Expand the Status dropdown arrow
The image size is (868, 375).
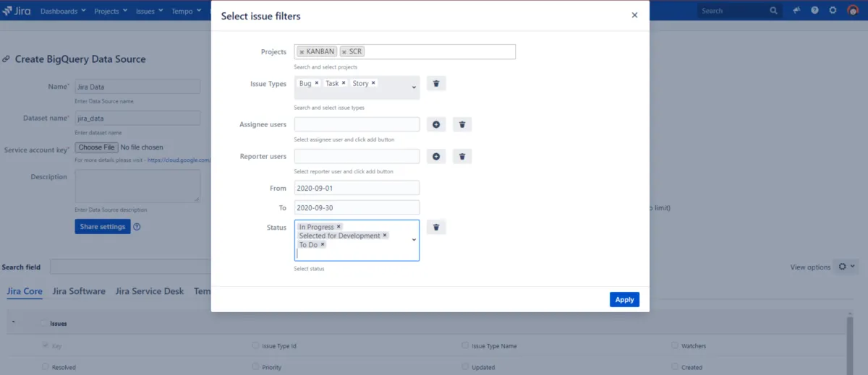click(x=414, y=240)
